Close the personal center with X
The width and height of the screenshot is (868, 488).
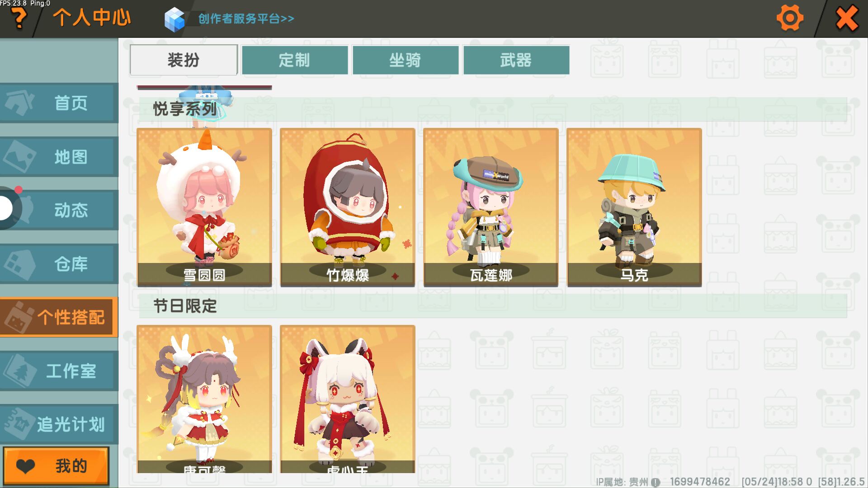847,18
